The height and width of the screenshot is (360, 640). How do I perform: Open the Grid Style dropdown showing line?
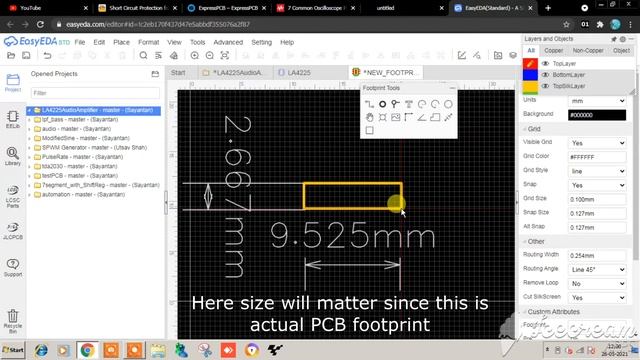[597, 171]
